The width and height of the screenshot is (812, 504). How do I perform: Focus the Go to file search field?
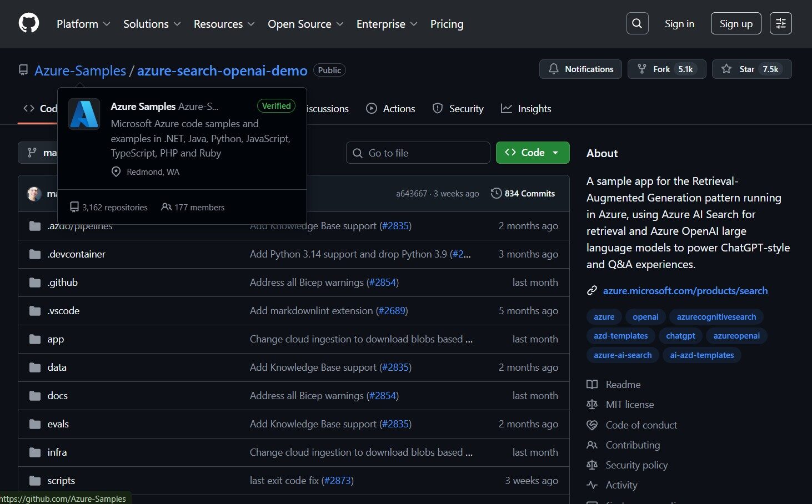coord(418,153)
